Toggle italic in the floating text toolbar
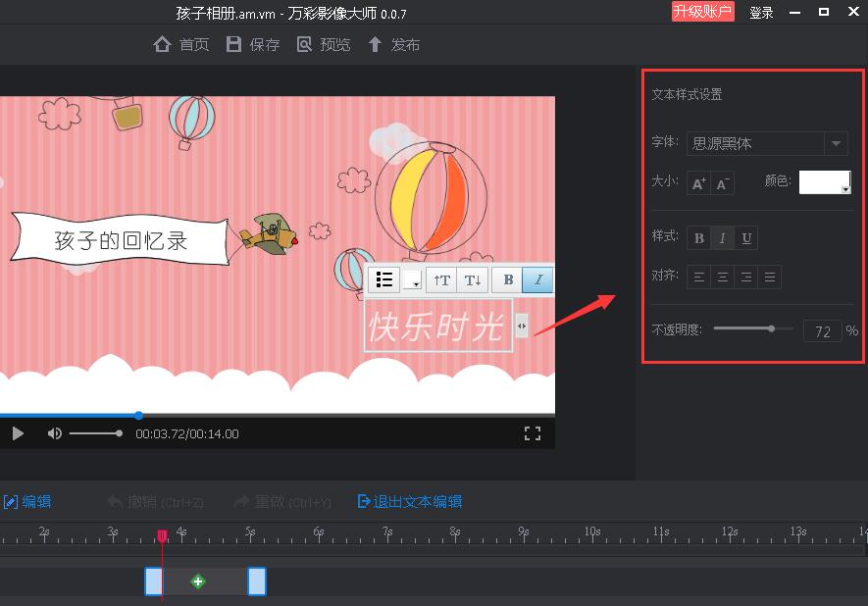Image resolution: width=868 pixels, height=606 pixels. (537, 279)
